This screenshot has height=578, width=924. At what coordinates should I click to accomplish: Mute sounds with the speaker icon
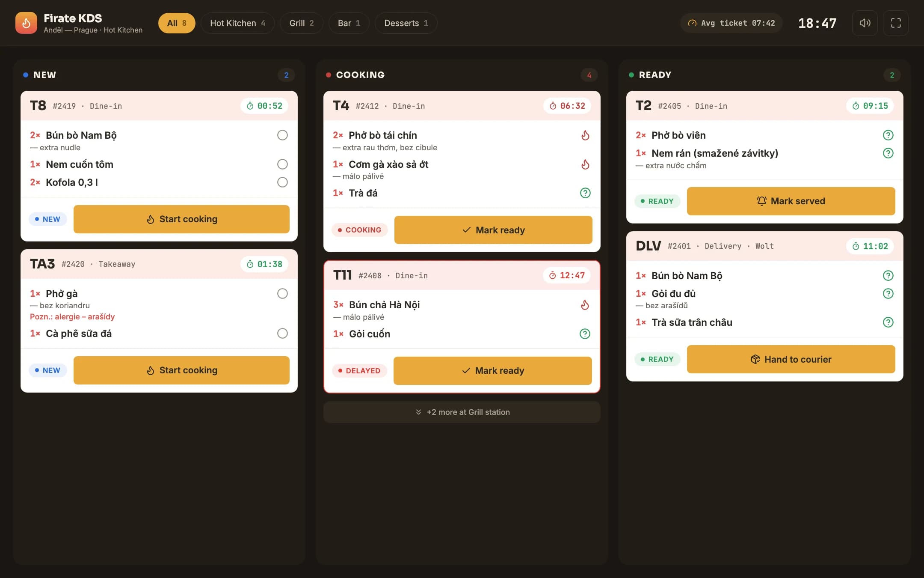tap(865, 23)
